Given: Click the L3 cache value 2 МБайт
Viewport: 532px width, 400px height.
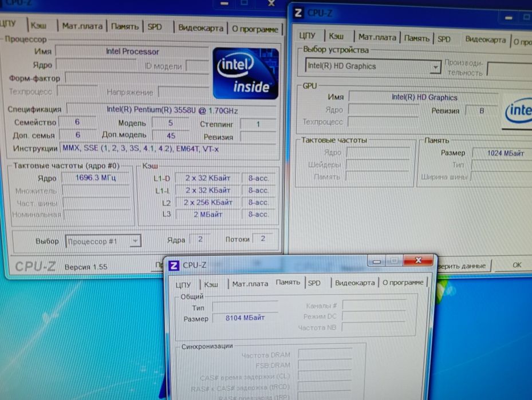Looking at the screenshot, I should pyautogui.click(x=208, y=214).
